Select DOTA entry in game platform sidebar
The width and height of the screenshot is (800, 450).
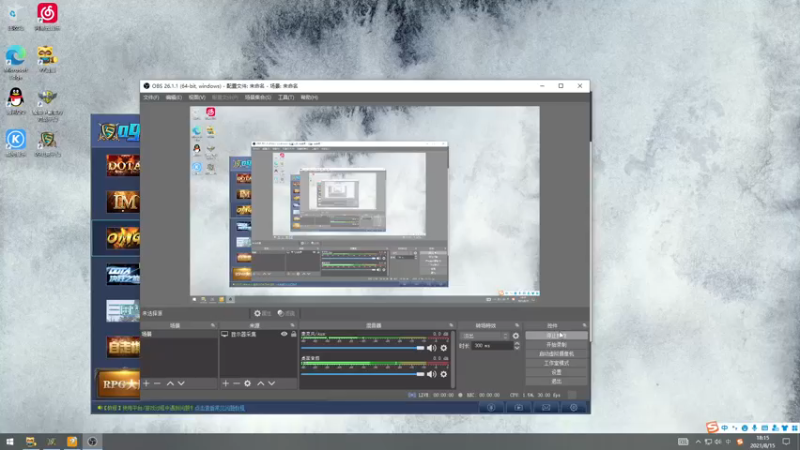122,165
